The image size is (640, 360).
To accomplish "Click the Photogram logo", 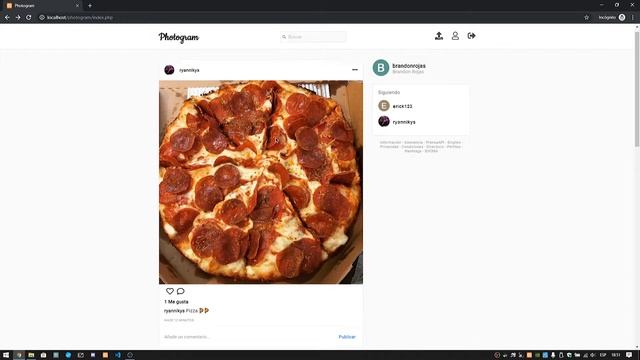I will 179,37.
